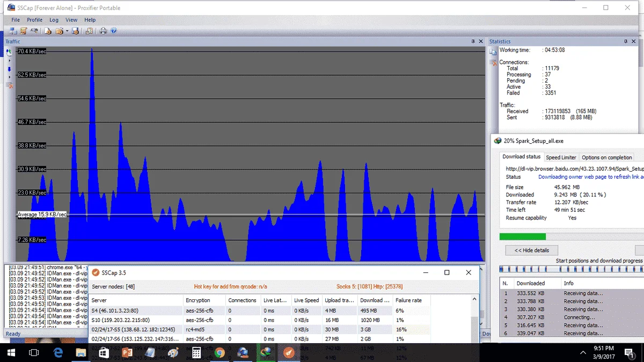Switch to Options on completion tab
This screenshot has height=362, width=644.
[x=607, y=157]
